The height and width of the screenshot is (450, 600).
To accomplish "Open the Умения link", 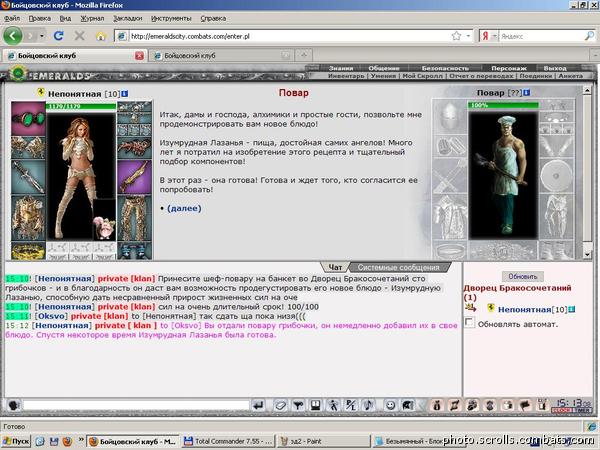I will pos(383,76).
